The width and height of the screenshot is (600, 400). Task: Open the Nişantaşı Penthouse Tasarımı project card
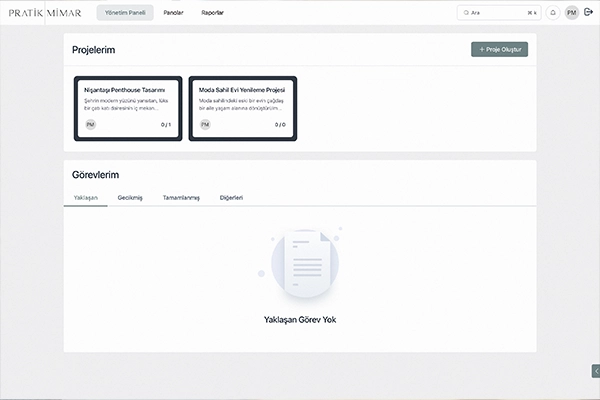point(128,108)
